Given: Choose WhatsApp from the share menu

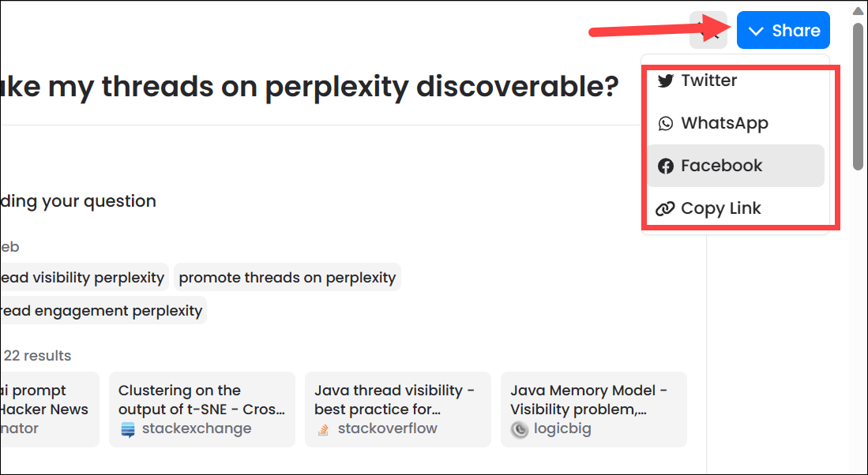Looking at the screenshot, I should [x=725, y=122].
